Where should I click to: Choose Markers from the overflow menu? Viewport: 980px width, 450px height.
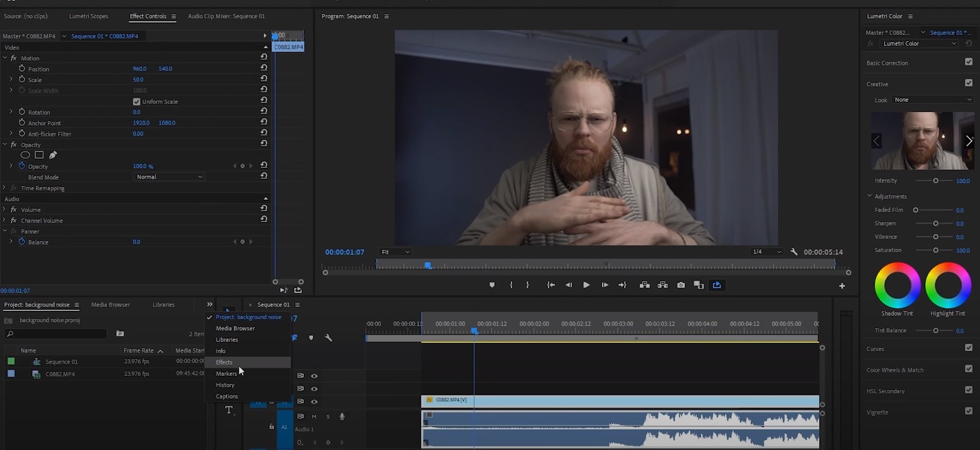248,373
